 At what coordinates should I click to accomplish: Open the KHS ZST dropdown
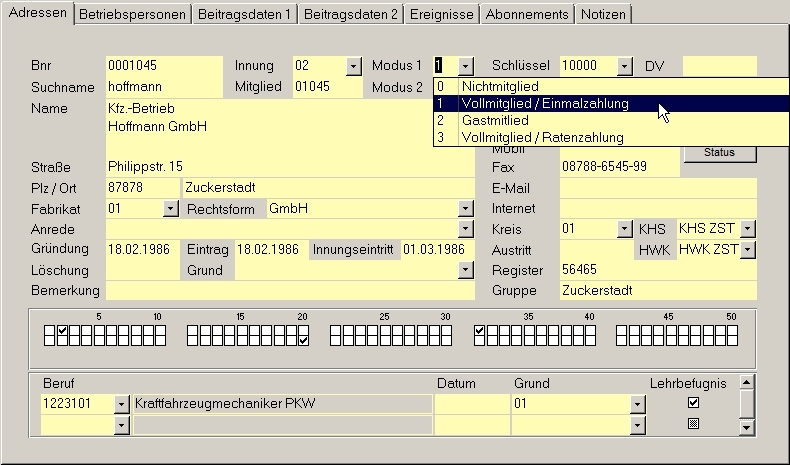pyautogui.click(x=747, y=229)
